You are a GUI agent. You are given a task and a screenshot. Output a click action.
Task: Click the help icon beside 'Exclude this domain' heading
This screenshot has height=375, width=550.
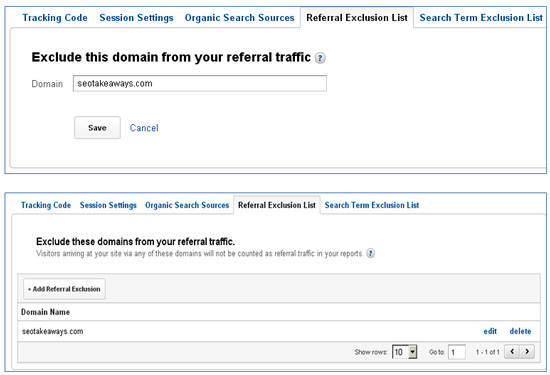point(320,58)
